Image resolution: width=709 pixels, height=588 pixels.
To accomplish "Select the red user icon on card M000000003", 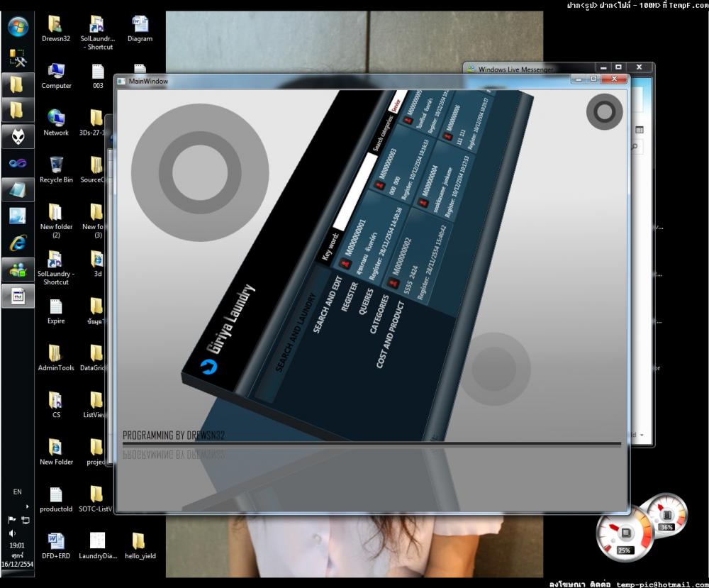I will point(380,185).
